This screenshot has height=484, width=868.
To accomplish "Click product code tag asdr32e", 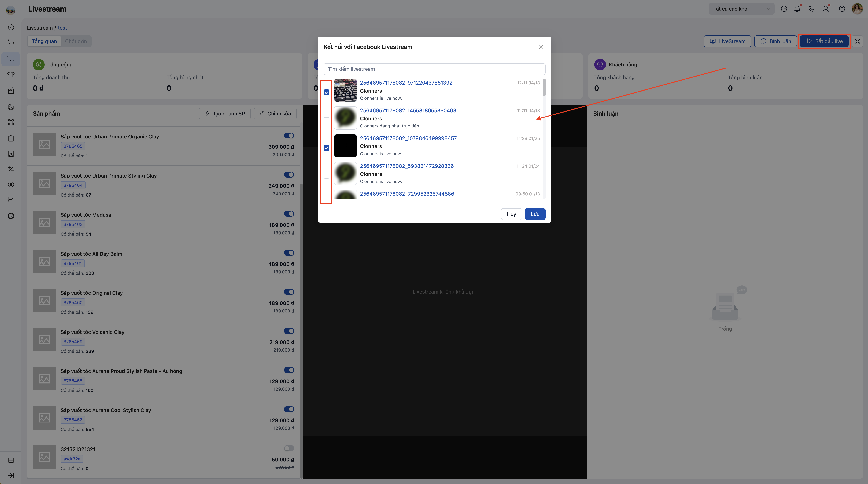I will (72, 459).
